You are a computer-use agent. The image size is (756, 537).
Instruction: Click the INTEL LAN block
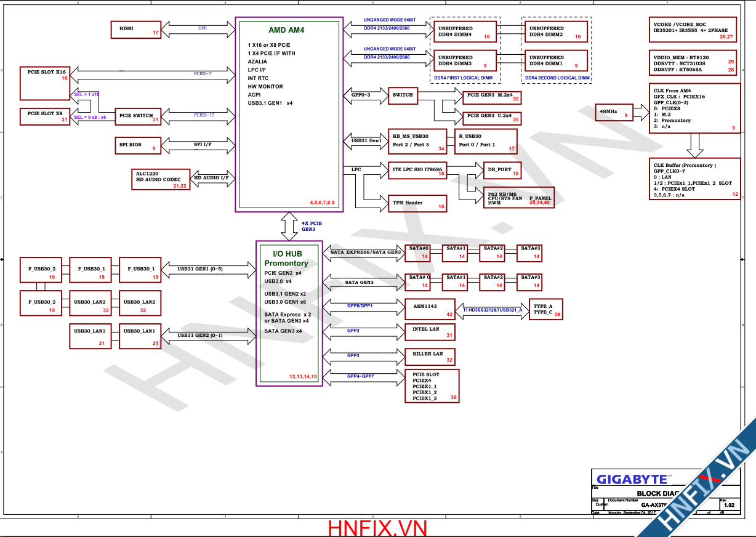click(x=430, y=332)
